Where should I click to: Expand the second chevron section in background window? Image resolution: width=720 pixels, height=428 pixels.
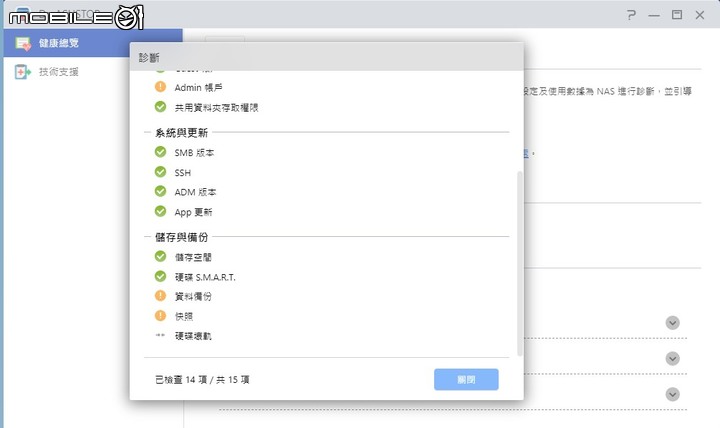pyautogui.click(x=673, y=358)
